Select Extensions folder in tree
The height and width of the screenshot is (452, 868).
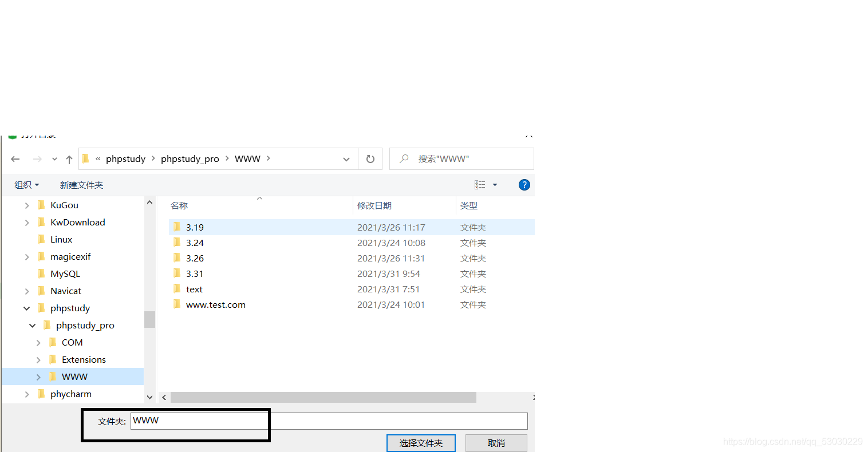84,359
